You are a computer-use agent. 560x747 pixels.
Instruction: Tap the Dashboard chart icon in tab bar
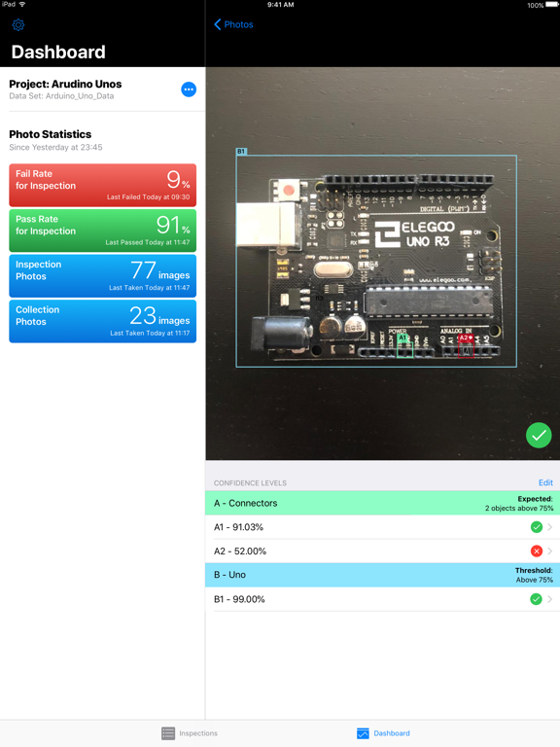click(x=363, y=733)
